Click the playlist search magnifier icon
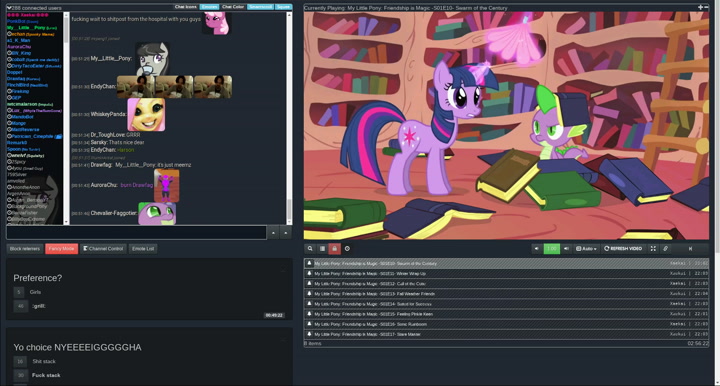The width and height of the screenshot is (720, 386). (x=310, y=249)
